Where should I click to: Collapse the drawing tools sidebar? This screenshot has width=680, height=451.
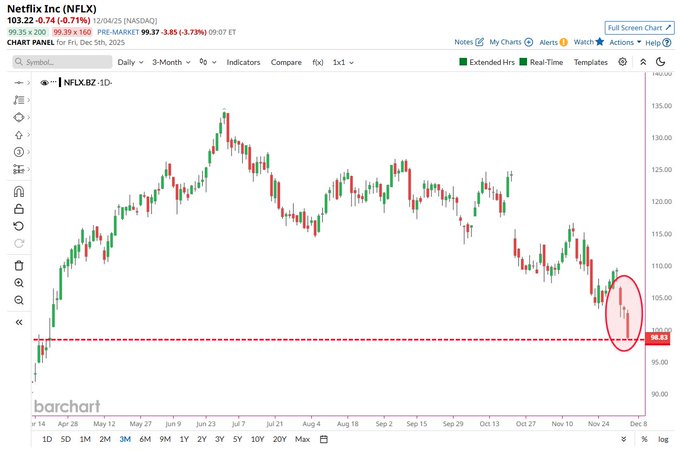click(19, 322)
